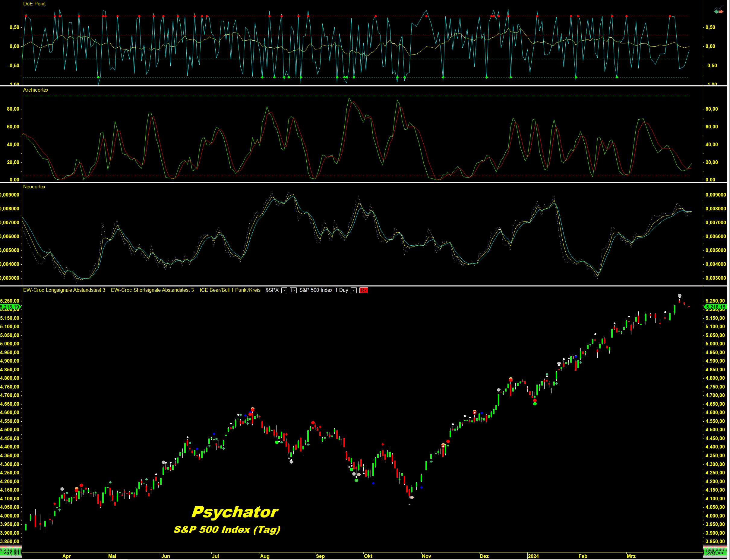
Task: Click the bottom-left green overview thumbnail
Action: pos(11,550)
